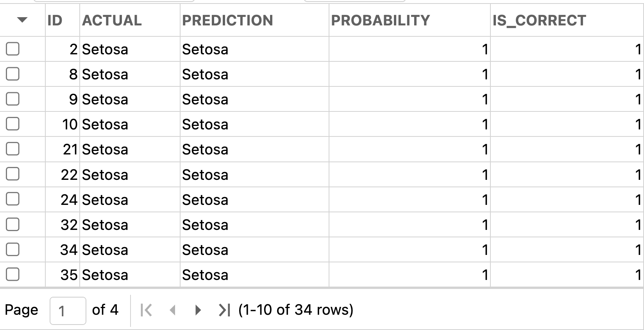
Task: Toggle the checkbox for row ID 24
Action: coord(13,199)
